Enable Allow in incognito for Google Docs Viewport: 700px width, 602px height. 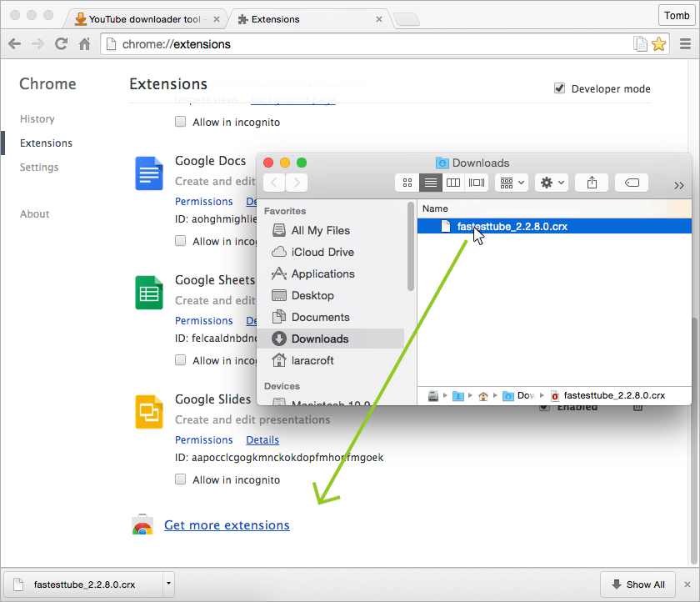pos(180,241)
